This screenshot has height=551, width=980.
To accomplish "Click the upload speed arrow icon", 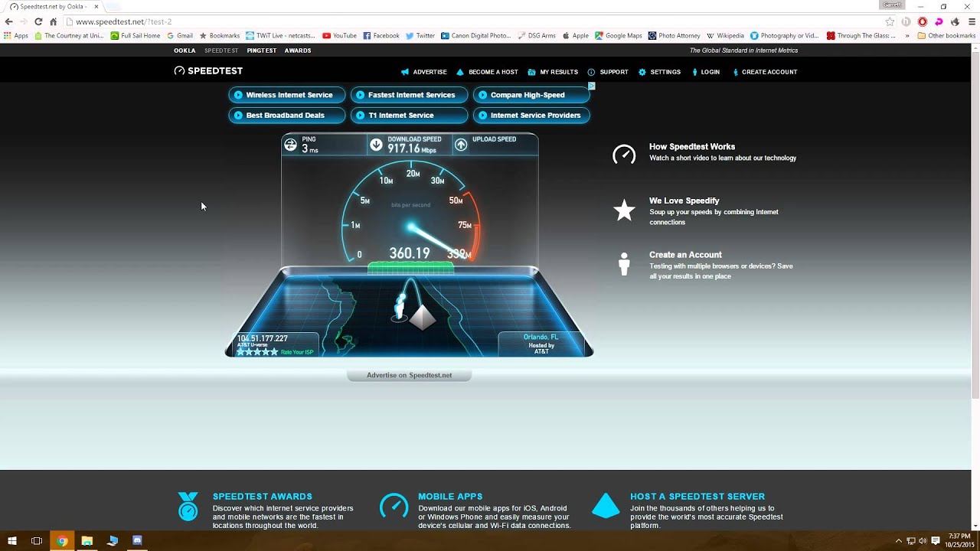I will [x=461, y=145].
